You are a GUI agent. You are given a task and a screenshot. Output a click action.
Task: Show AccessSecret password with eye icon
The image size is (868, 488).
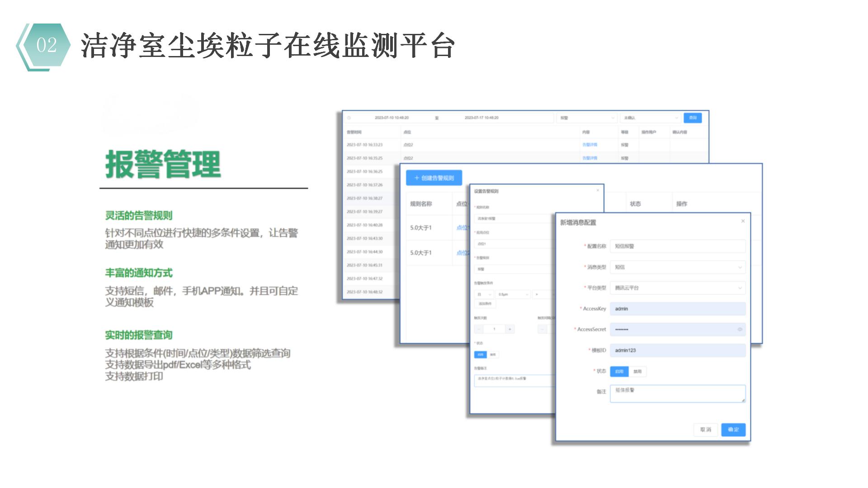740,329
